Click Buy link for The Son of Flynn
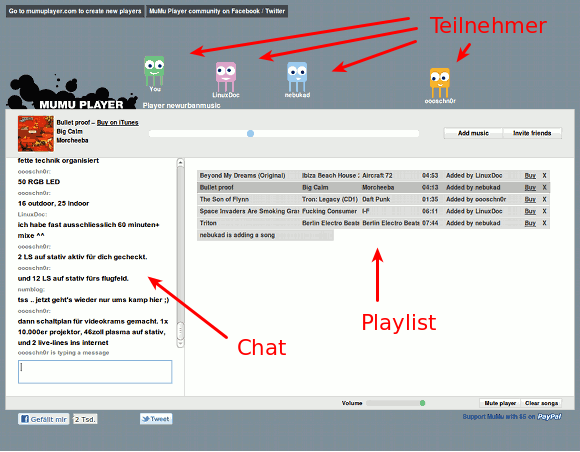The image size is (580, 452). point(530,199)
